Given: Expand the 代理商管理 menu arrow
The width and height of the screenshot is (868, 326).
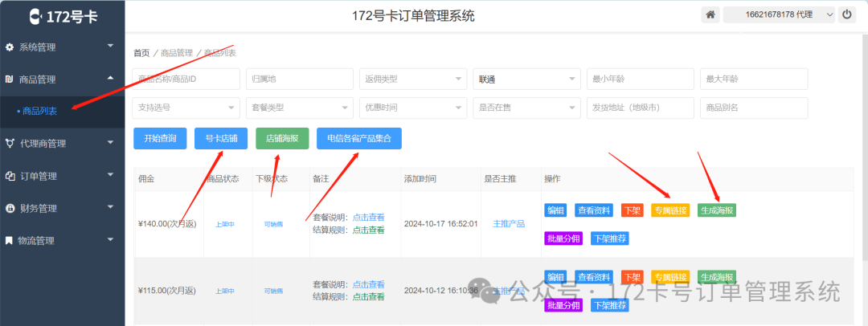Looking at the screenshot, I should (x=110, y=142).
